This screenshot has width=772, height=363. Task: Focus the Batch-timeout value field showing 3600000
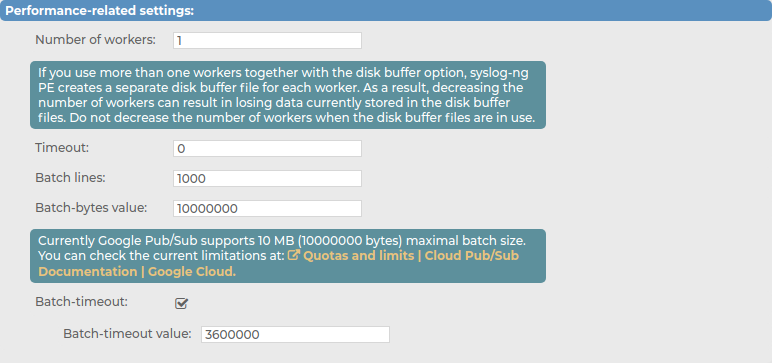pyautogui.click(x=295, y=334)
